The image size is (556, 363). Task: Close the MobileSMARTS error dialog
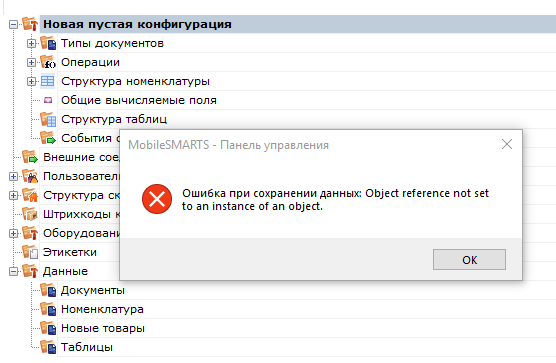tap(507, 144)
